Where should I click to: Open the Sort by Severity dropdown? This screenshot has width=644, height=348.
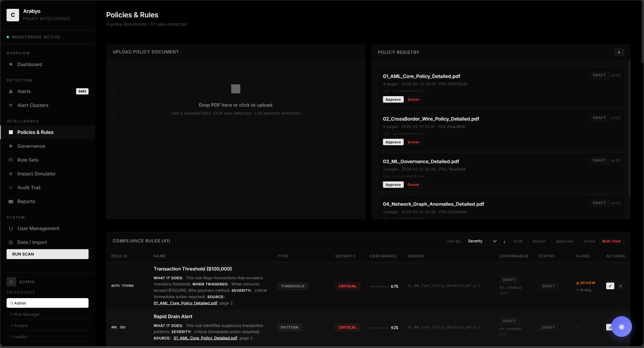[x=481, y=241]
